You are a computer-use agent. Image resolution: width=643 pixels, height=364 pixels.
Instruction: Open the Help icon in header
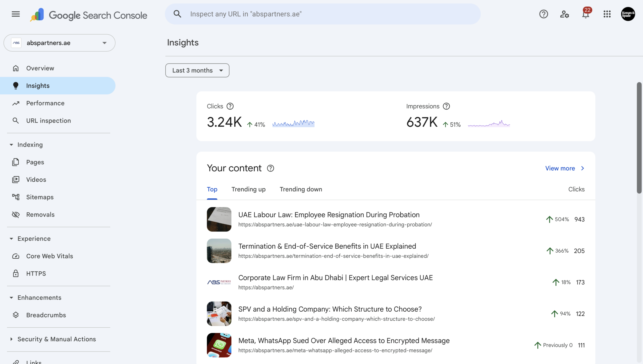544,14
